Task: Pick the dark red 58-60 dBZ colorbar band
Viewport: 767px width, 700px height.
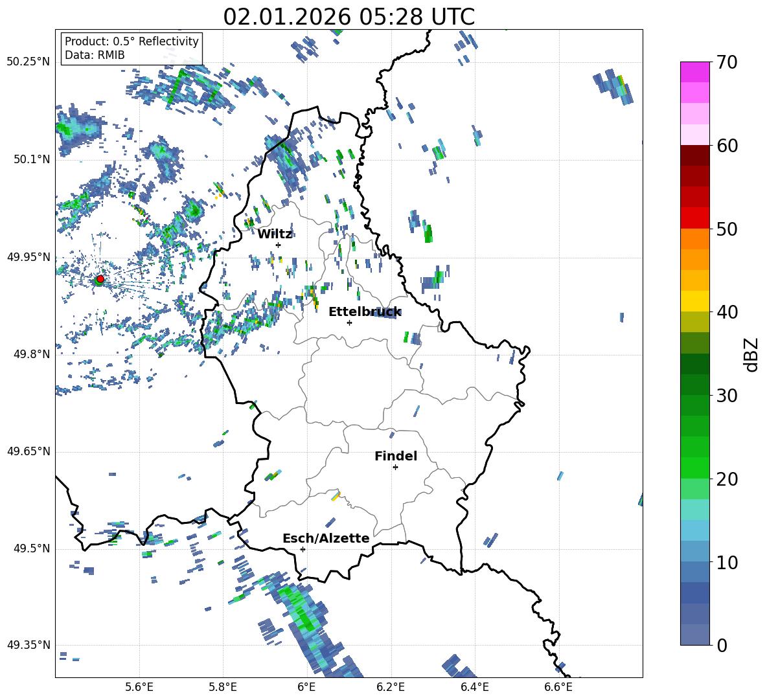Action: coord(695,156)
